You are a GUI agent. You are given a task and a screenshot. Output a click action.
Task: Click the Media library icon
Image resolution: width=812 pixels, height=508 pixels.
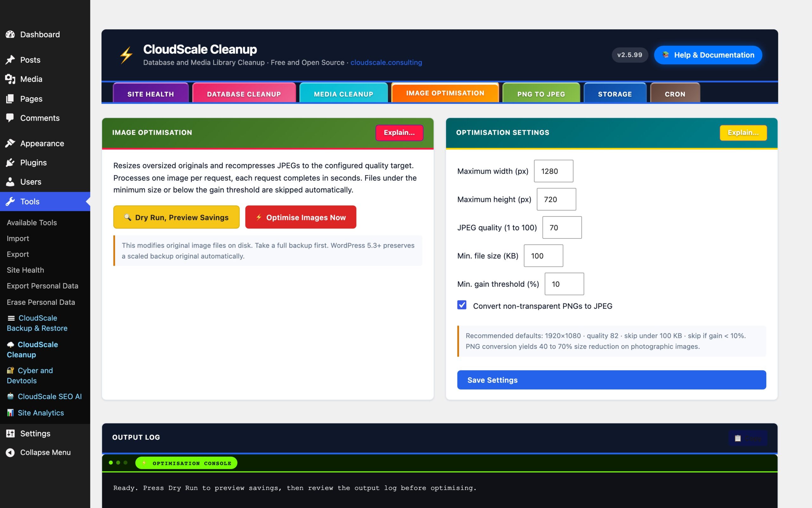tap(10, 79)
